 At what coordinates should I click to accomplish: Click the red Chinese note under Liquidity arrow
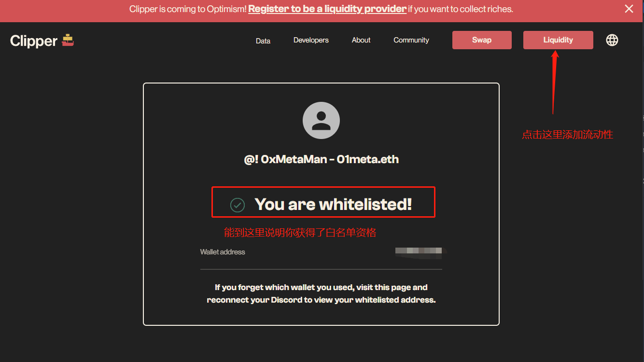tap(567, 135)
